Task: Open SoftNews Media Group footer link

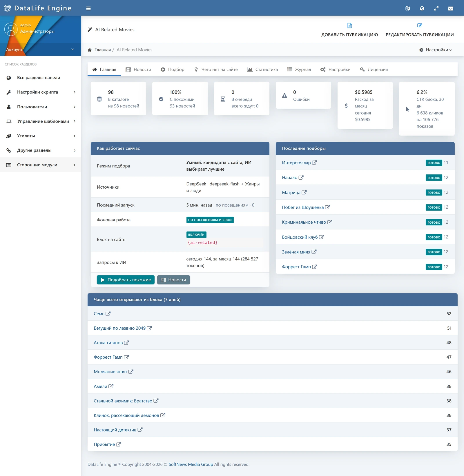Action: tap(191, 464)
